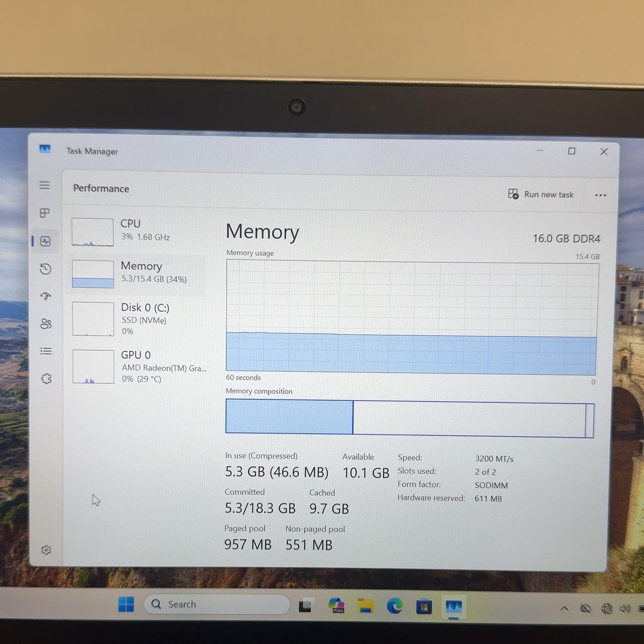Open the Task Manager navigation hamburger menu
644x644 pixels.
pos(45,185)
